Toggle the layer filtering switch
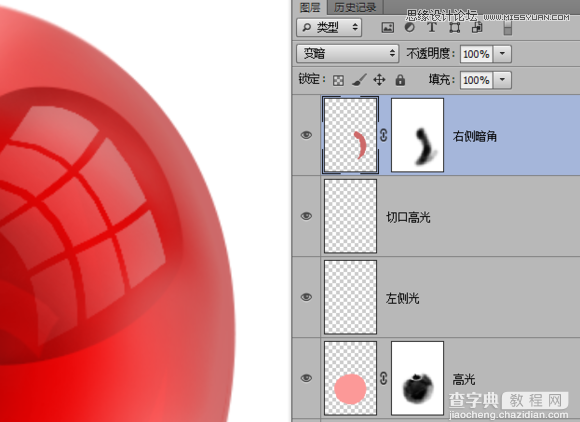Image resolution: width=580 pixels, height=422 pixels. [508, 28]
